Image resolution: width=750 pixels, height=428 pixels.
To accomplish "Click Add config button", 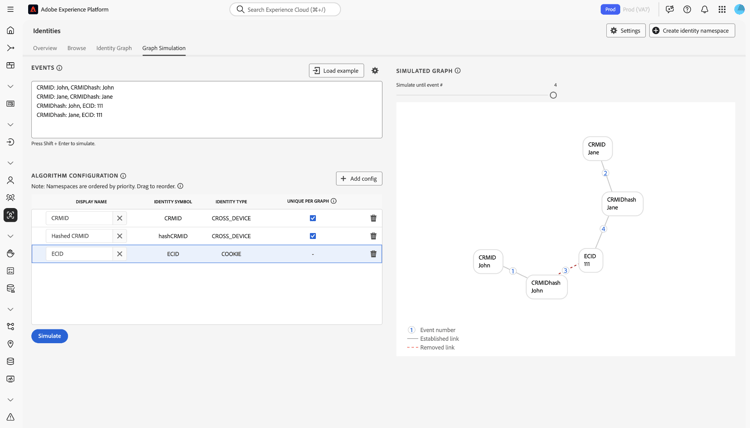I will 359,179.
